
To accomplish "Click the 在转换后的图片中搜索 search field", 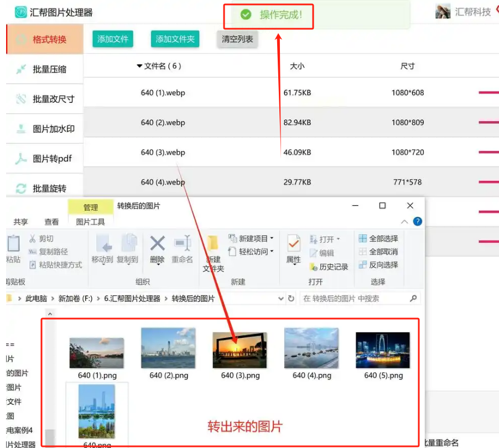I will click(x=354, y=299).
